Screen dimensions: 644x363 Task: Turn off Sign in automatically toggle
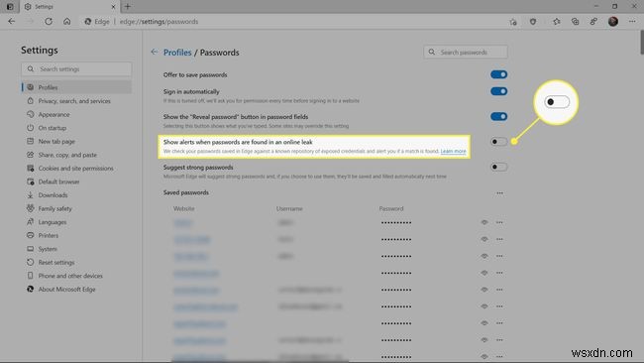498,91
